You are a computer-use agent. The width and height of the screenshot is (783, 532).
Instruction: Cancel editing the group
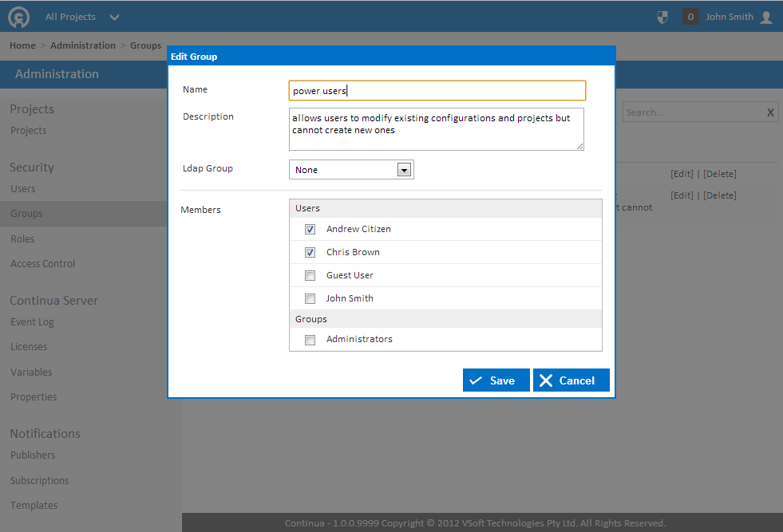tap(571, 380)
